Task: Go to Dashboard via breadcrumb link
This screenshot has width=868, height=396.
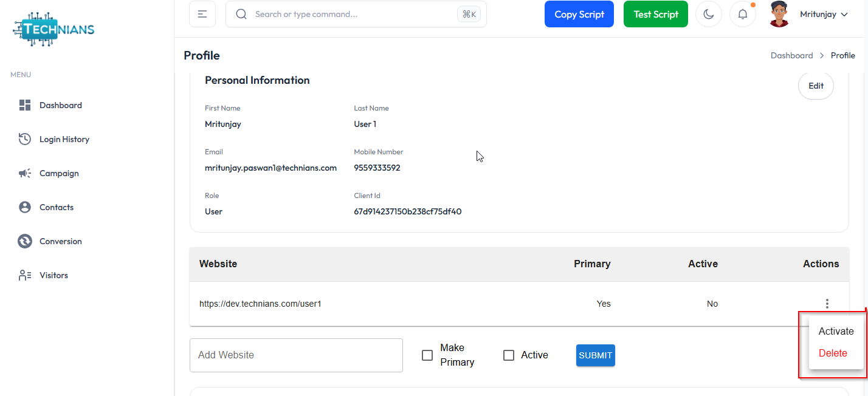Action: (x=791, y=55)
